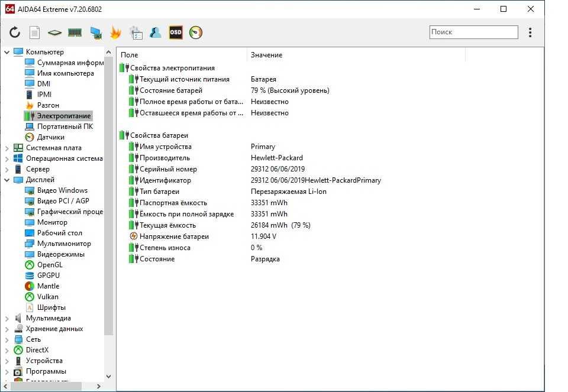Click tree scrollbar down arrow
This screenshot has height=392, width=568.
point(108,377)
